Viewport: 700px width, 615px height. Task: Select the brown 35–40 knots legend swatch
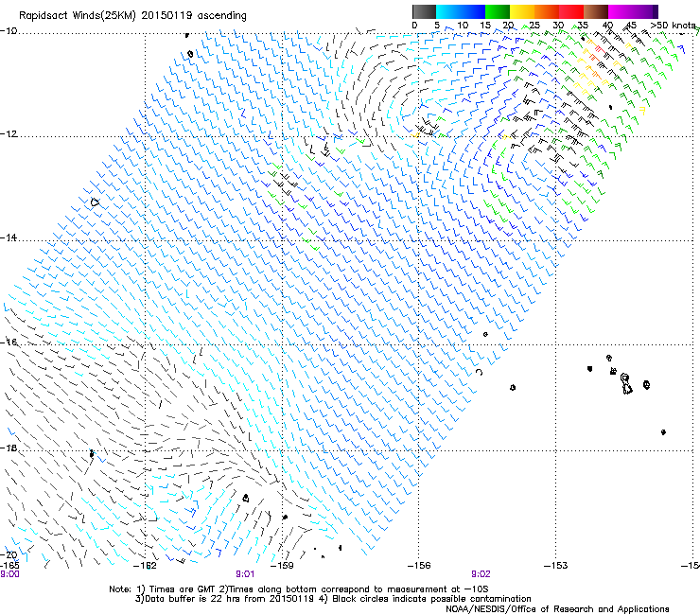(596, 11)
